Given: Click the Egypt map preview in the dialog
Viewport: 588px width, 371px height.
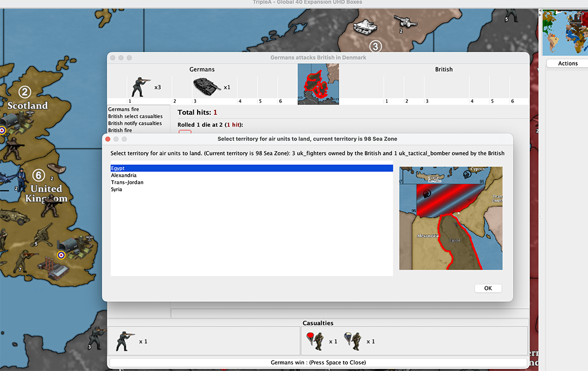Looking at the screenshot, I should (450, 218).
